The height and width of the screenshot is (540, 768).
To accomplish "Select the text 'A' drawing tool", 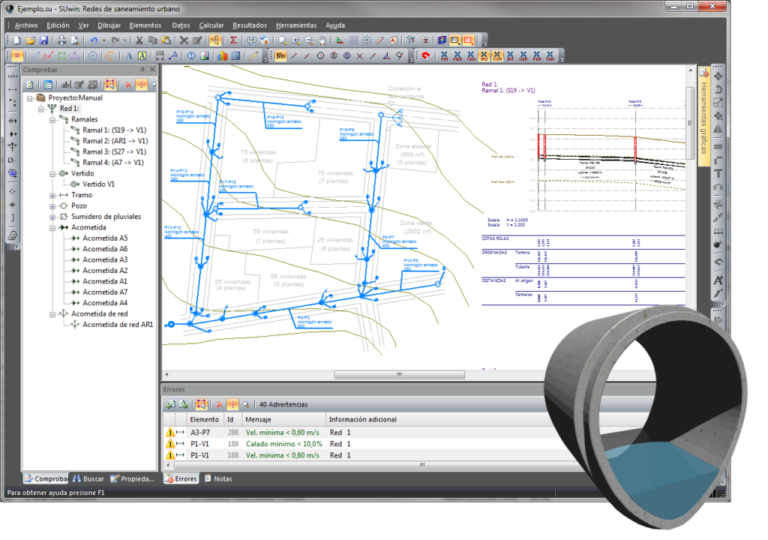I will point(129,56).
